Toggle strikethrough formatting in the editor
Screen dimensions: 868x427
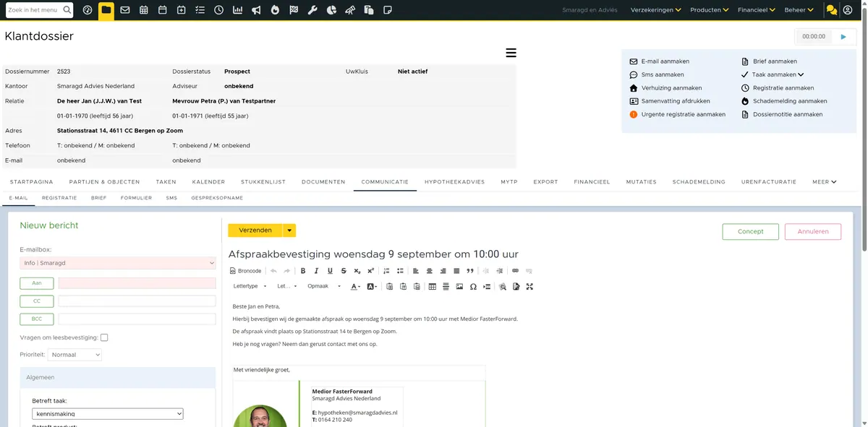tap(343, 271)
